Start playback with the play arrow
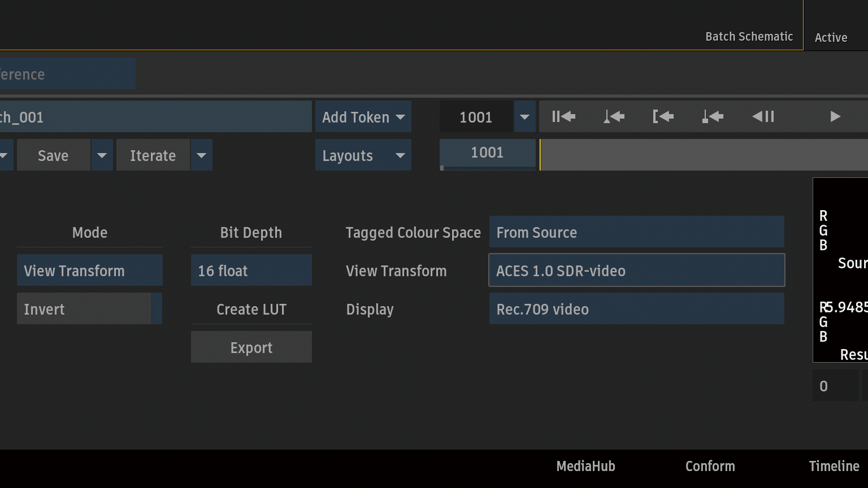Image resolution: width=868 pixels, height=488 pixels. (x=835, y=116)
